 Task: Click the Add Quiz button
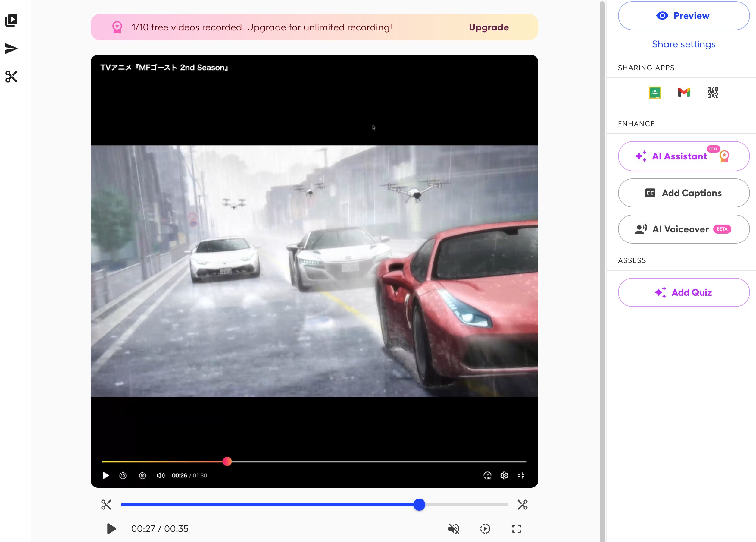click(684, 292)
